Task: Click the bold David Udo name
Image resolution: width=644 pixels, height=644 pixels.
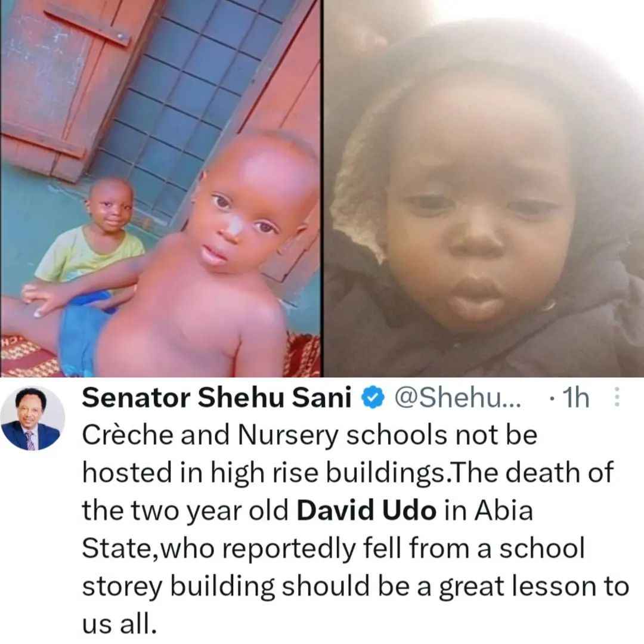Action: (x=366, y=510)
